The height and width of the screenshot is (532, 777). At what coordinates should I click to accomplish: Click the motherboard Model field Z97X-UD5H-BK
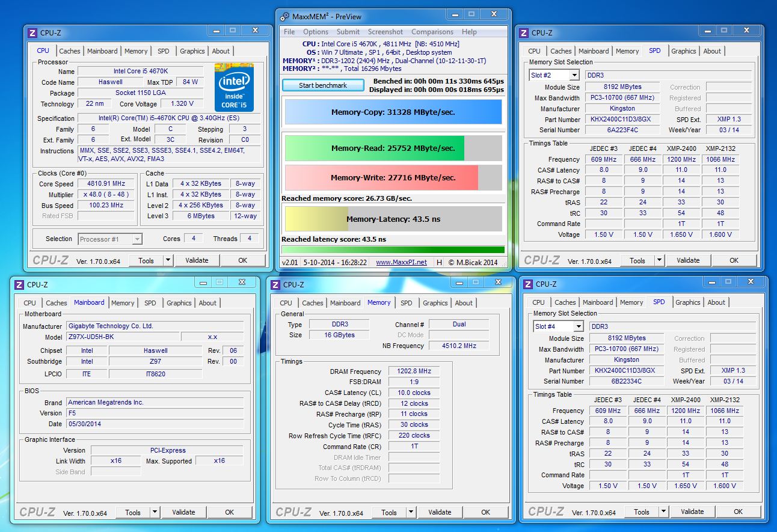(x=122, y=337)
